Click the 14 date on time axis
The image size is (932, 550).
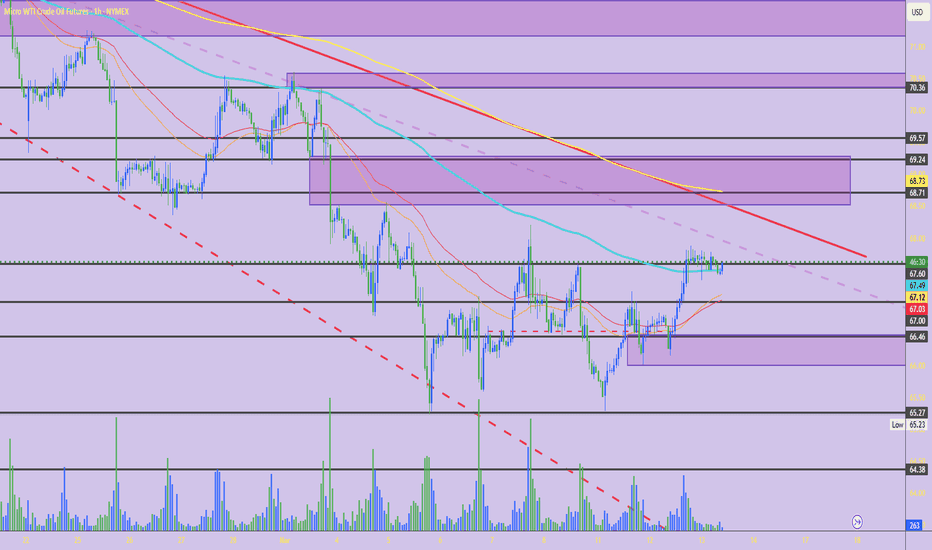pos(754,540)
